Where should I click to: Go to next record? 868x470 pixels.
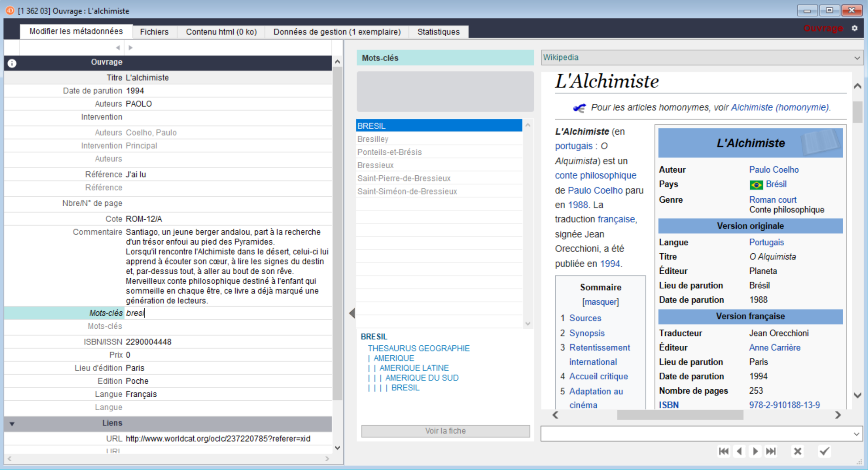pos(755,451)
